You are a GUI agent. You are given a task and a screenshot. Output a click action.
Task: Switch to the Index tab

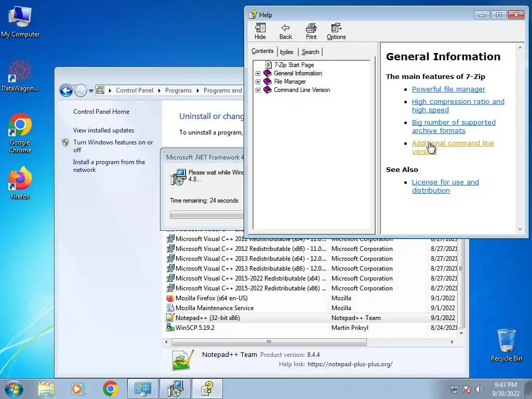287,52
